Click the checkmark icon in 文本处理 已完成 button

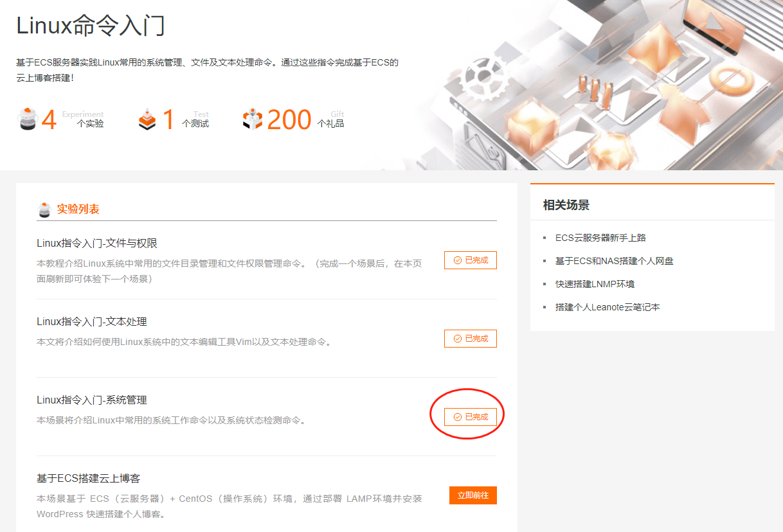click(x=458, y=339)
